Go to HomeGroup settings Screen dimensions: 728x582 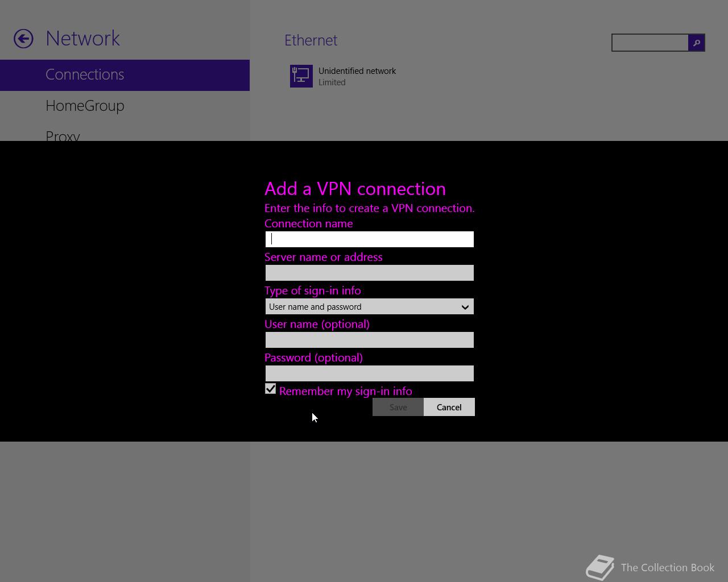(85, 106)
